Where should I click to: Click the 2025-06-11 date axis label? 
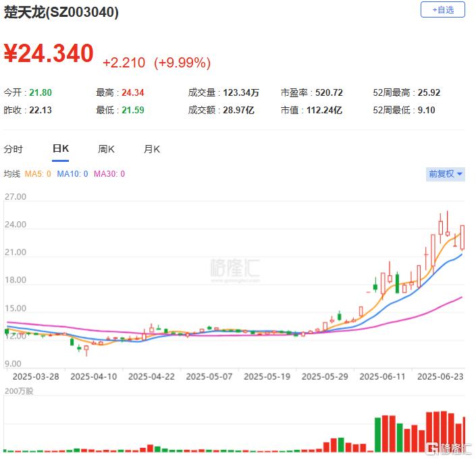click(x=383, y=376)
